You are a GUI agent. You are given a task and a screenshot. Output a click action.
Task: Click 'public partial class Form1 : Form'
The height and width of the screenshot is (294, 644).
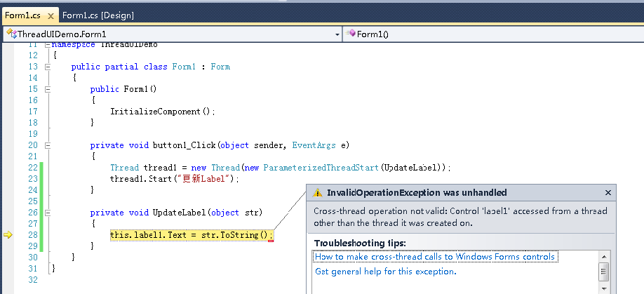(151, 67)
